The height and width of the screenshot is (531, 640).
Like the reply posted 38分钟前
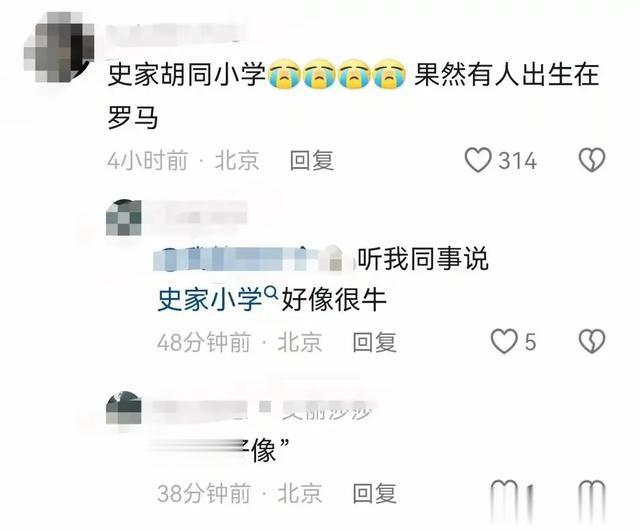coord(504,492)
